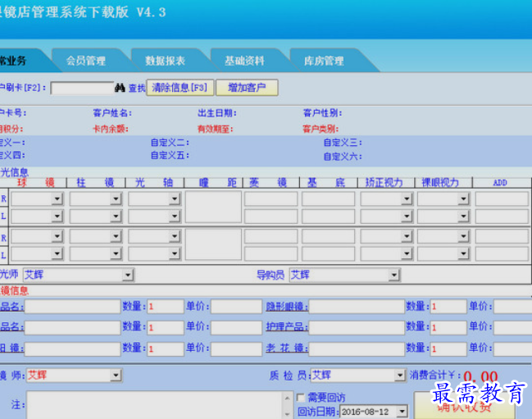This screenshot has width=532, height=419.
Task: Click the second 品名 link label
Action: pyautogui.click(x=11, y=326)
